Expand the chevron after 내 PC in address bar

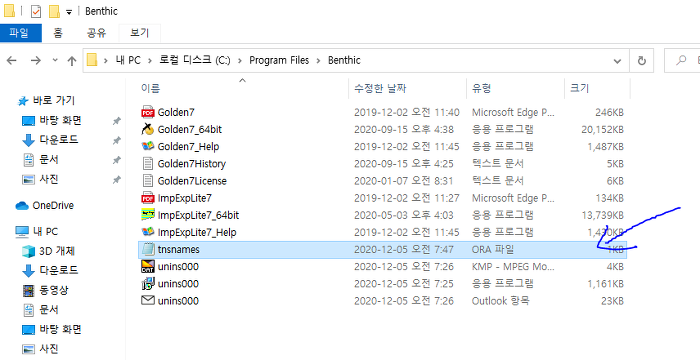tap(150, 60)
